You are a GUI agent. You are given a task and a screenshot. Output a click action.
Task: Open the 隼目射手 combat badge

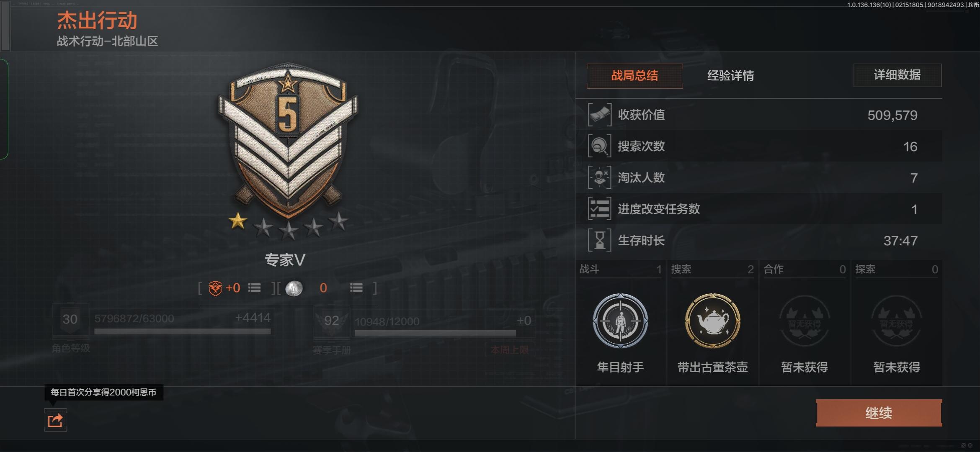(620, 321)
